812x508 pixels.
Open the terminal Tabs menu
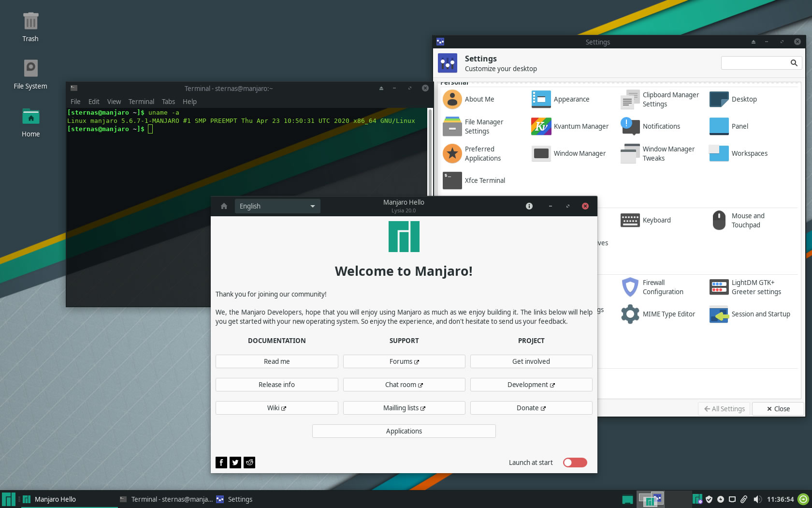168,102
